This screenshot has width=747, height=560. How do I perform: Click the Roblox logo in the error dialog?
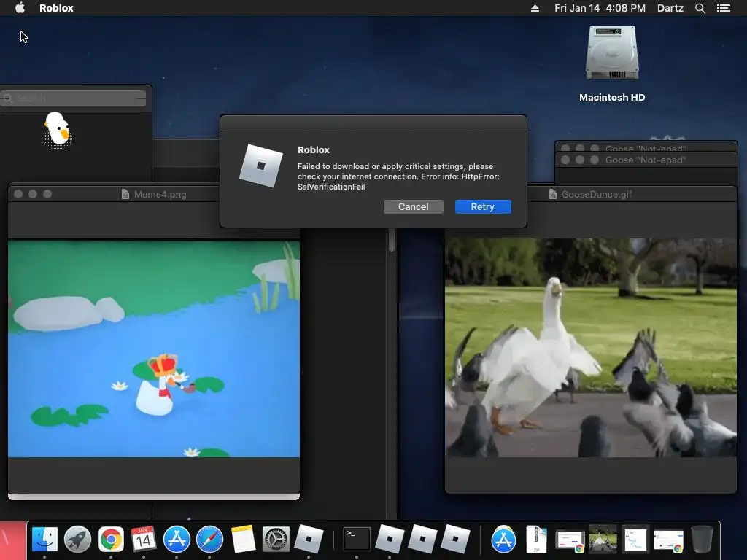tap(260, 166)
